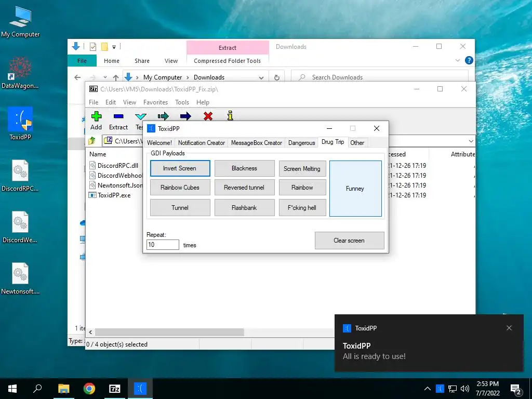Screen dimensions: 532x399
Task: Click Explorer back arrow
Action: coord(77,77)
